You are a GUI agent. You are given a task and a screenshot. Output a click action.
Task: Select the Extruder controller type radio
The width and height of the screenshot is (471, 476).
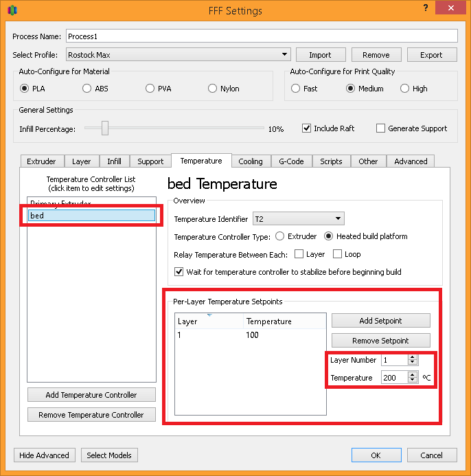279,236
